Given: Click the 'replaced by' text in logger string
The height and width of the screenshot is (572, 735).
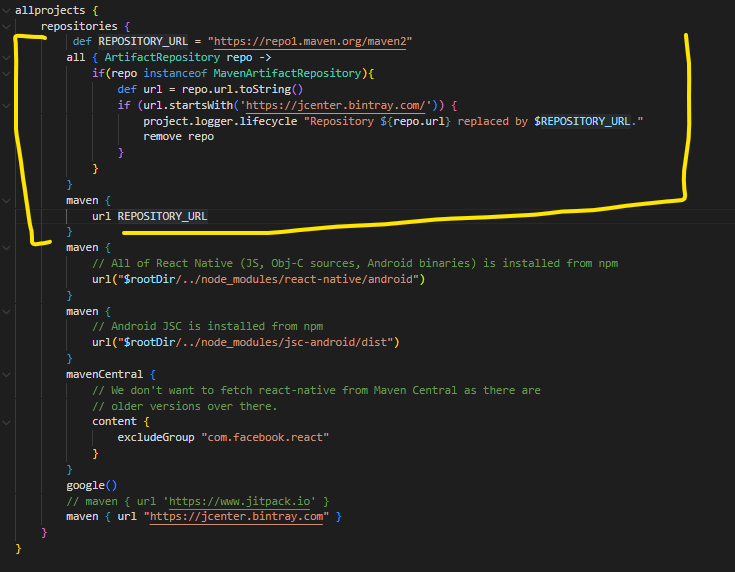Looking at the screenshot, I should click(493, 121).
